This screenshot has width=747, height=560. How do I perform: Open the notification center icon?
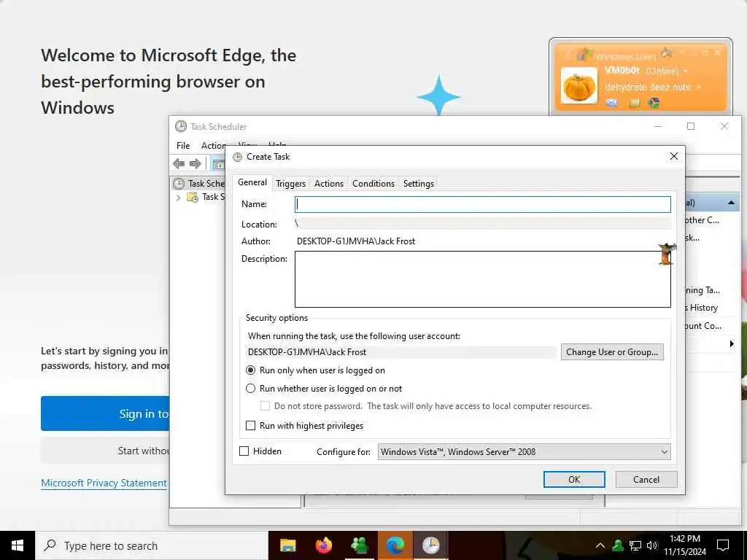click(723, 545)
